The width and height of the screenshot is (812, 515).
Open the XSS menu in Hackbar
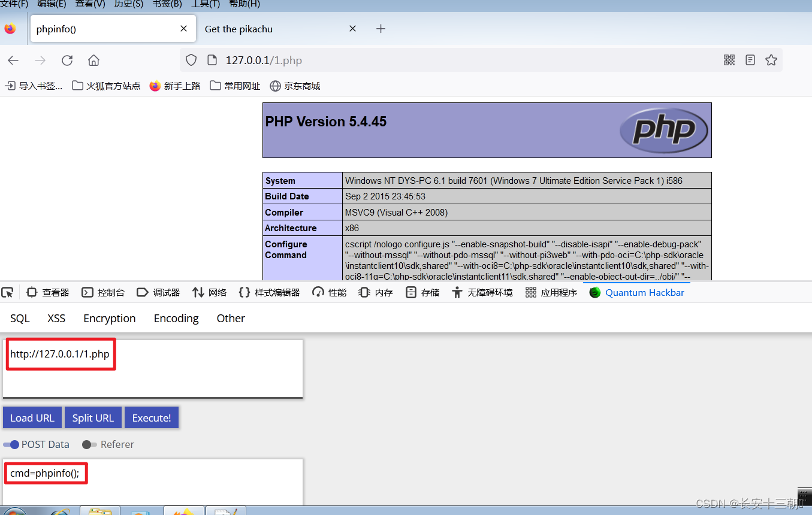[56, 319]
